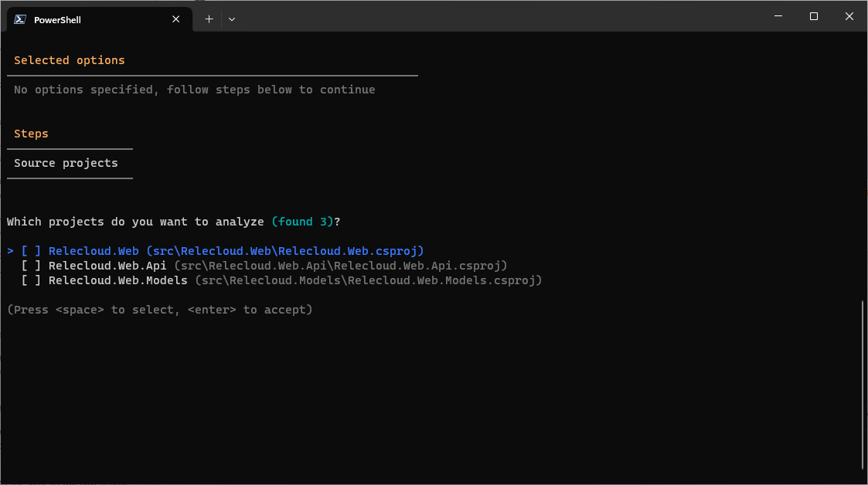Click the 'Steps' heading text
The image size is (868, 485).
[x=31, y=133]
